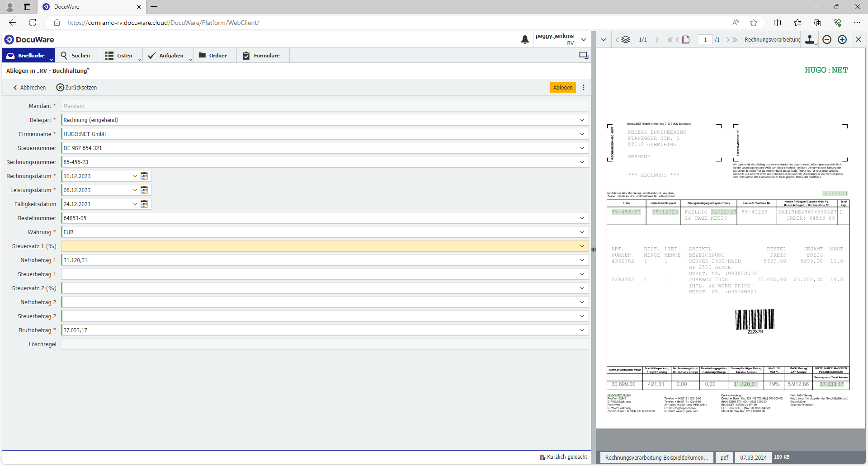This screenshot has height=466, width=868.
Task: Go to next page in viewer
Action: click(x=728, y=40)
